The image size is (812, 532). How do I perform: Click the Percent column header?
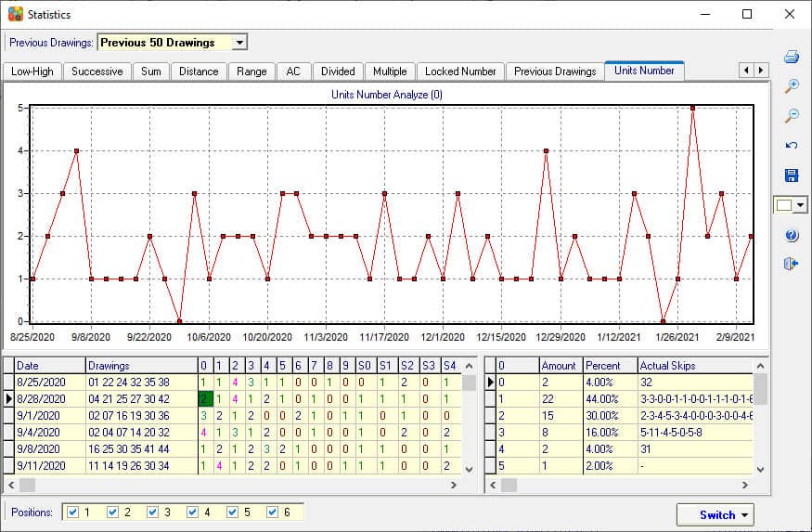tap(610, 366)
